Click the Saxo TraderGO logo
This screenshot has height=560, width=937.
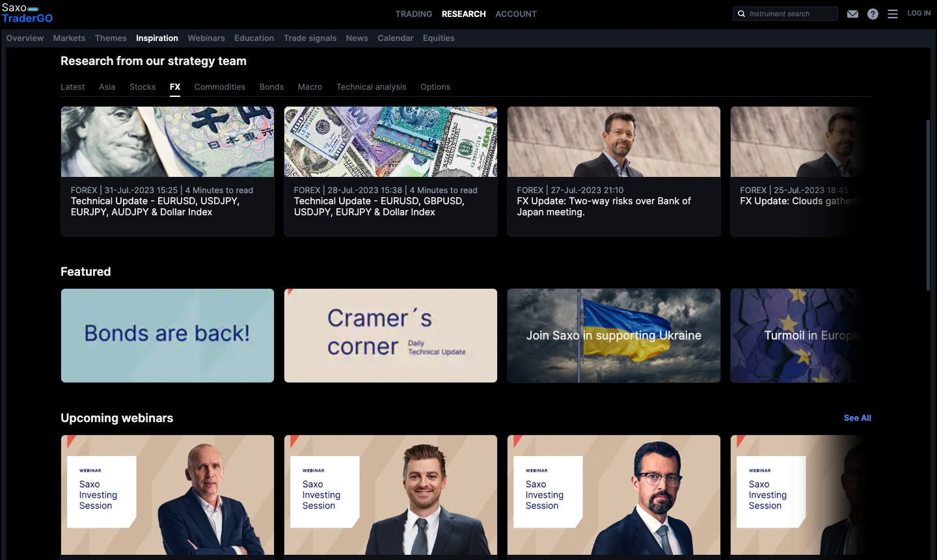click(27, 13)
